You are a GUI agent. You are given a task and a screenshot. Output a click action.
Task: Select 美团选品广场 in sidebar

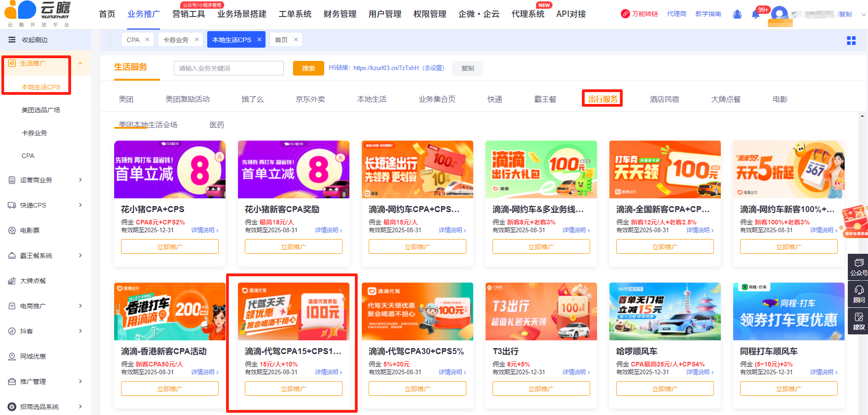click(x=41, y=110)
